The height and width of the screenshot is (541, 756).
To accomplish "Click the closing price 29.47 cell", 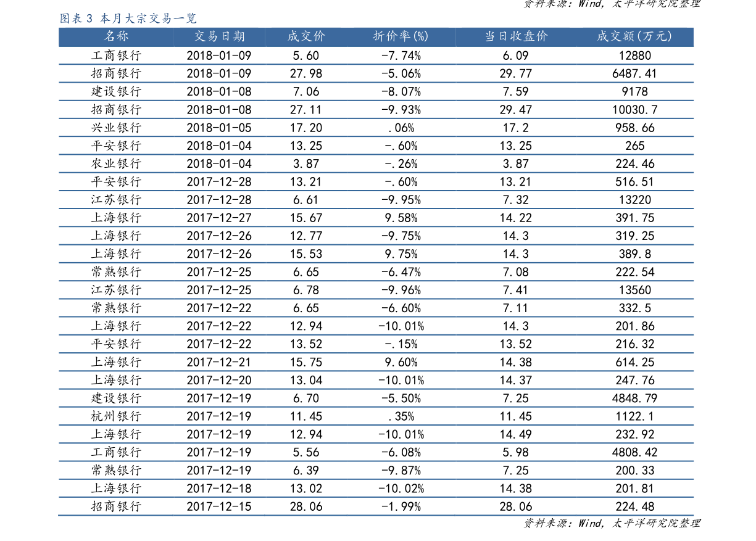I will (516, 110).
